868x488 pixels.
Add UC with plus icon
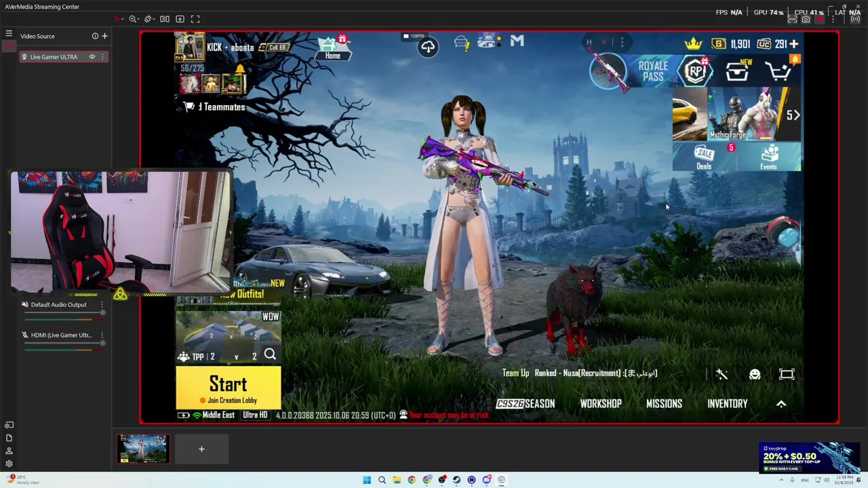[x=794, y=44]
